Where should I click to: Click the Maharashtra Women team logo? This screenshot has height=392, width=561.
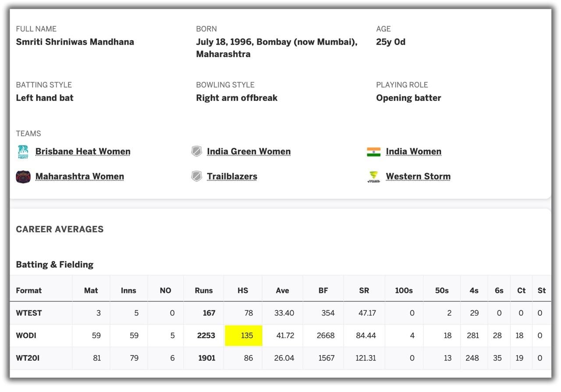23,177
